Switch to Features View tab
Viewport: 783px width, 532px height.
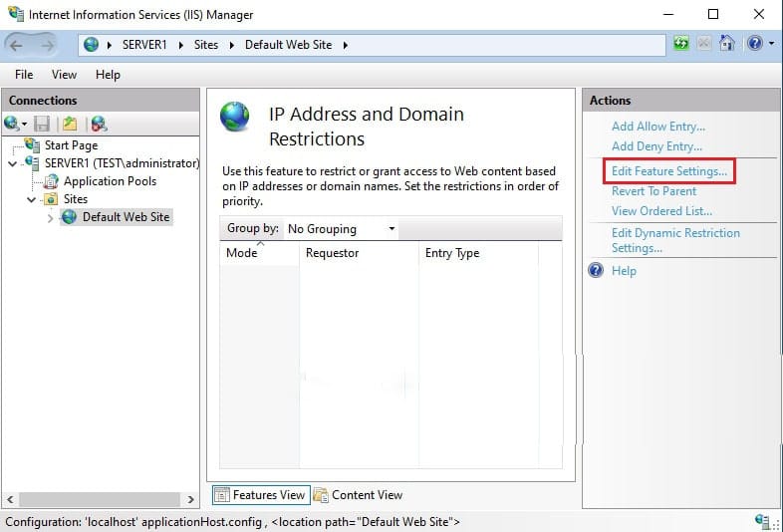[261, 495]
